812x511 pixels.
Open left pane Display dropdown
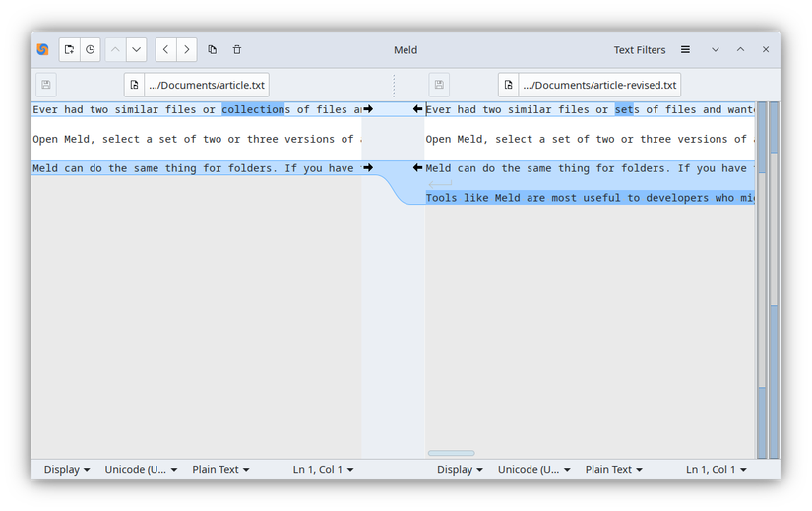67,469
